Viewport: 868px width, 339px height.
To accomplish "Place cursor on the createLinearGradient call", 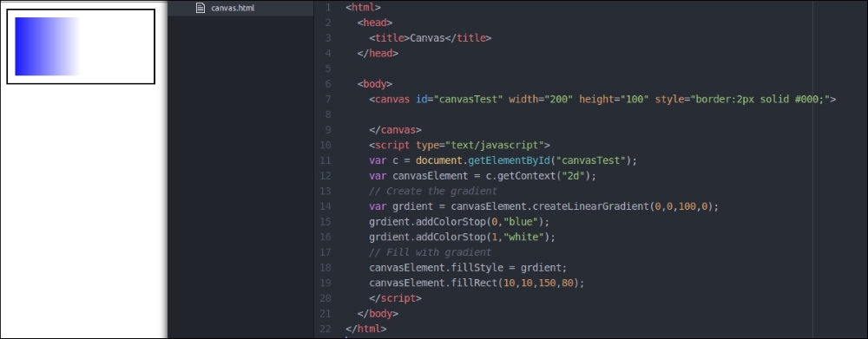I will [x=584, y=206].
